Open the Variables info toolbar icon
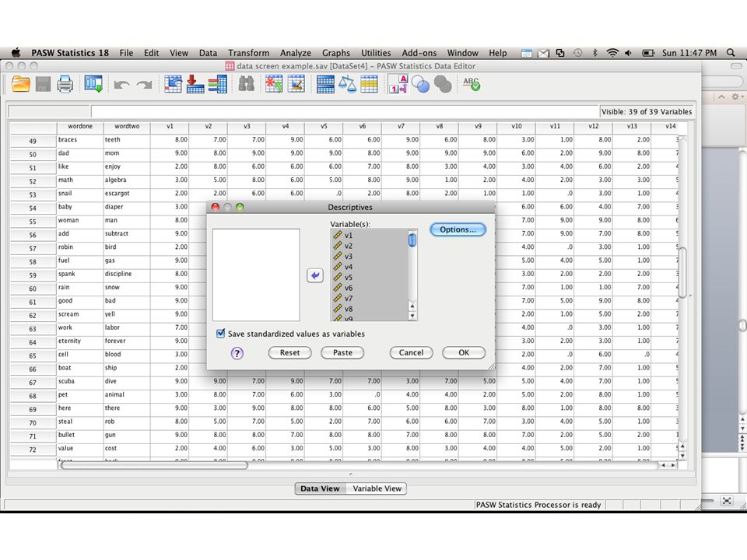 coord(217,84)
